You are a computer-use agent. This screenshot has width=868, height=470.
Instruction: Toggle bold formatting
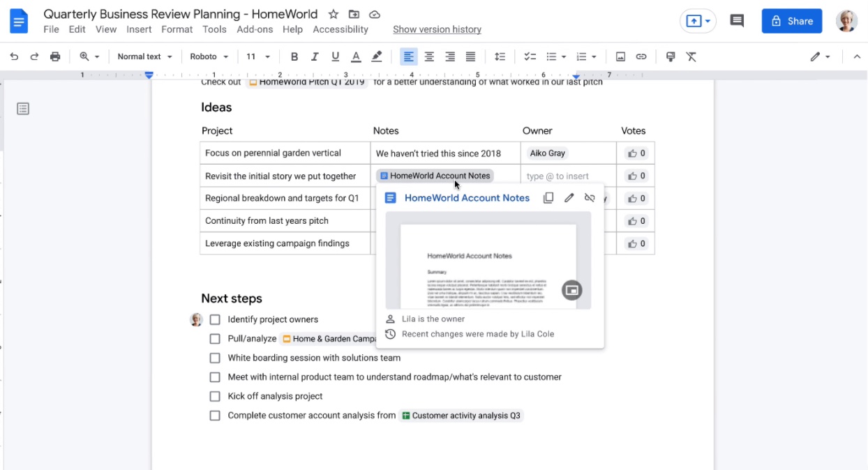(294, 56)
